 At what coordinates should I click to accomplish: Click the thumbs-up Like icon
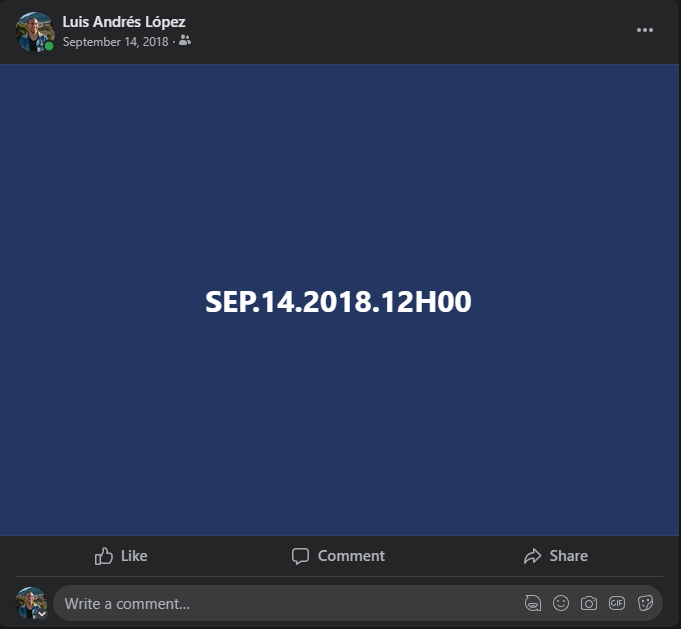tap(104, 556)
